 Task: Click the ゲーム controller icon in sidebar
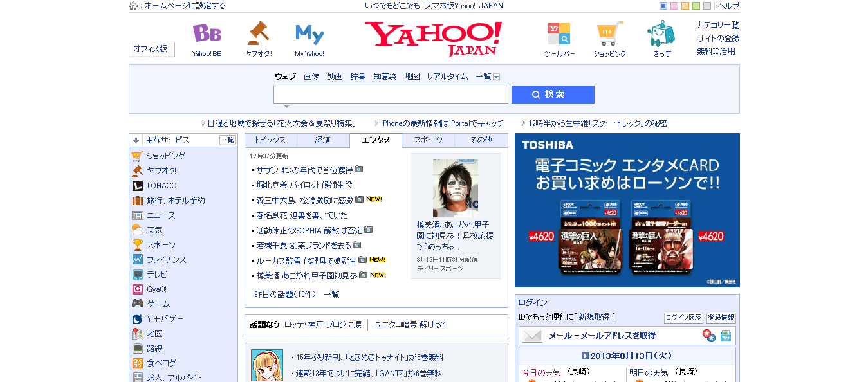tap(137, 304)
